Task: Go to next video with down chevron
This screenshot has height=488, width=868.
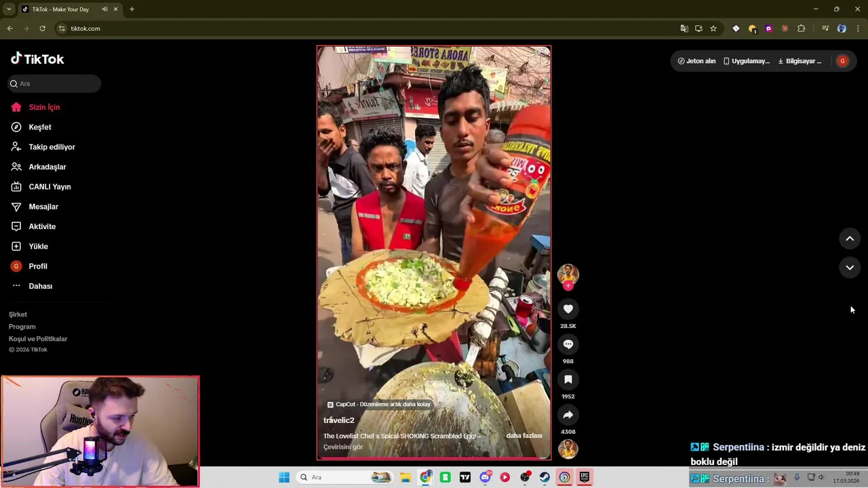Action: pyautogui.click(x=850, y=268)
